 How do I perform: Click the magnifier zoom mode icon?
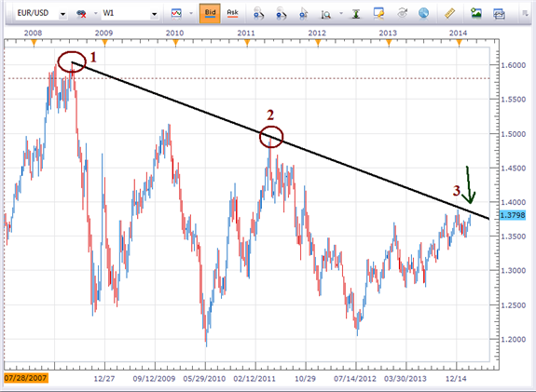325,14
